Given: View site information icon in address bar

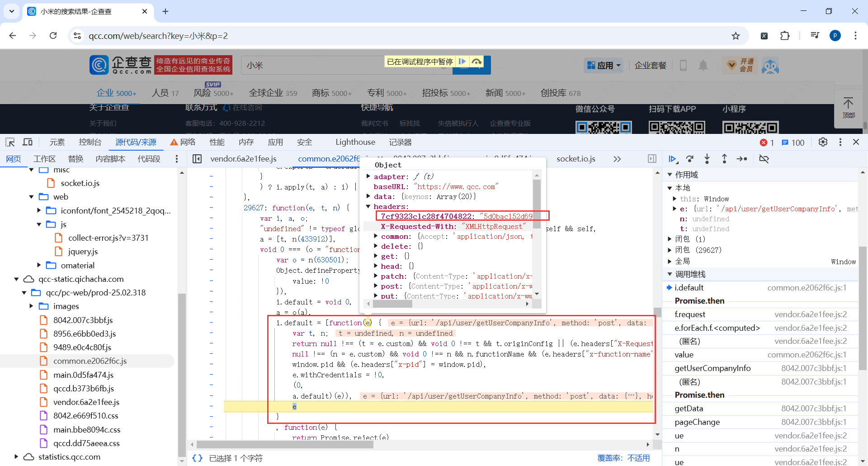Looking at the screenshot, I should pyautogui.click(x=77, y=36).
